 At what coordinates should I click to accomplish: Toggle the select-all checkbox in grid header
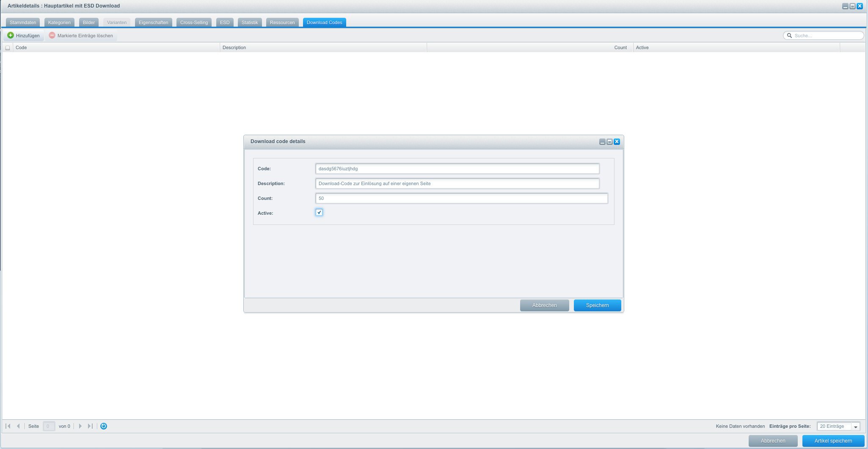[x=8, y=48]
